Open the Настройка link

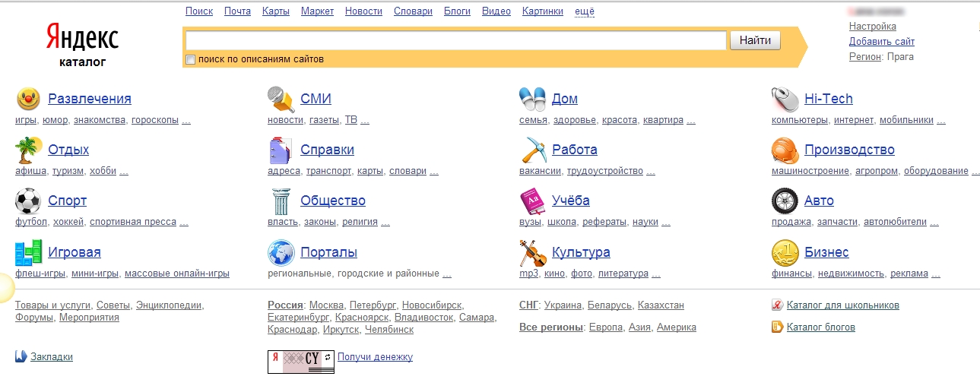(x=873, y=27)
